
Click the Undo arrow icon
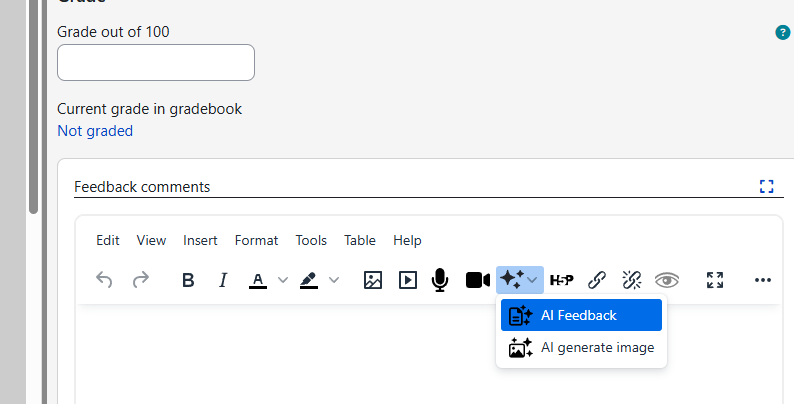[104, 280]
